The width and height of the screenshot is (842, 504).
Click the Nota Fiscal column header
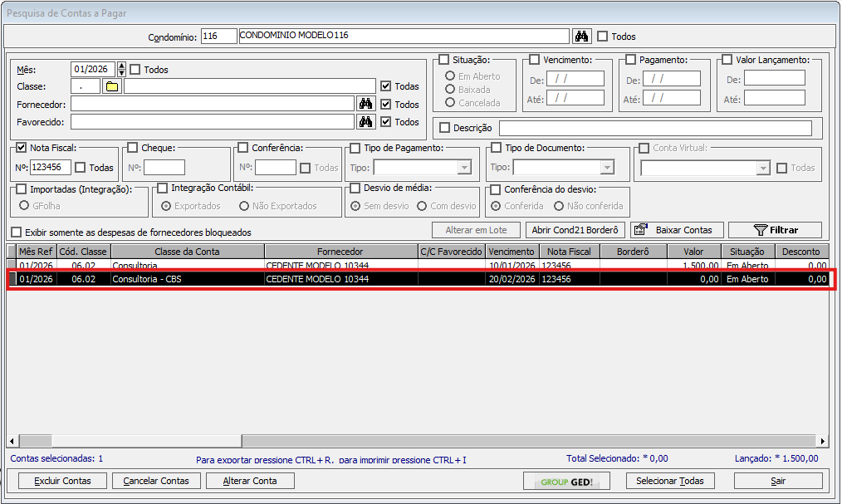tap(569, 252)
